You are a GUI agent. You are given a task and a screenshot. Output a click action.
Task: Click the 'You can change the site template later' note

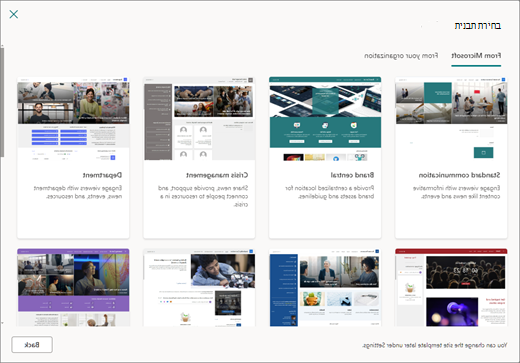[435, 345]
